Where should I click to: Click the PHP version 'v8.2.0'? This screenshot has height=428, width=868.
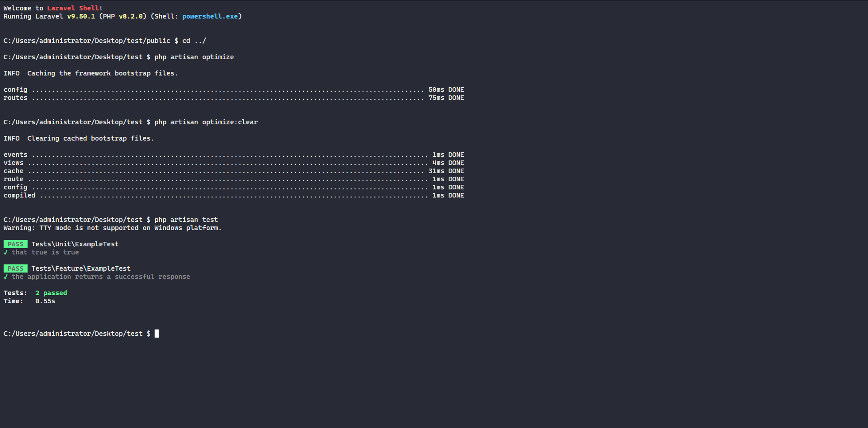(131, 16)
